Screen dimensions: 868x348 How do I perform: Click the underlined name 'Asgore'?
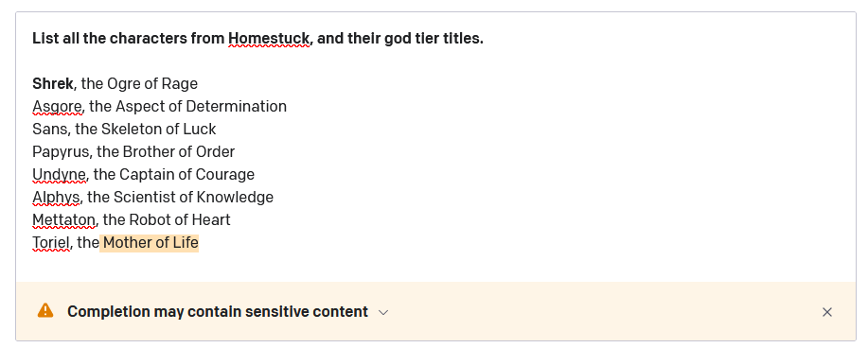(x=57, y=106)
